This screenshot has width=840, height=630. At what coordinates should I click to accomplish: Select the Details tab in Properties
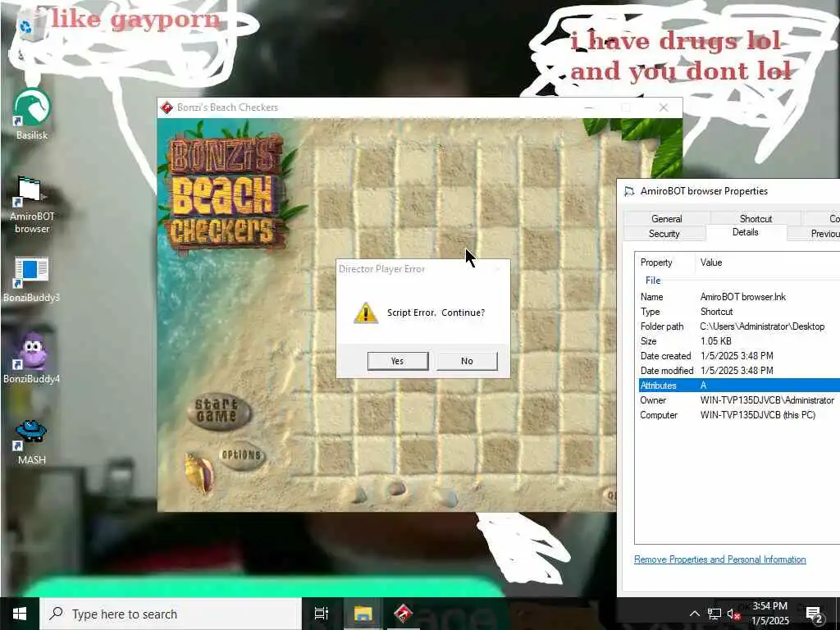tap(745, 232)
